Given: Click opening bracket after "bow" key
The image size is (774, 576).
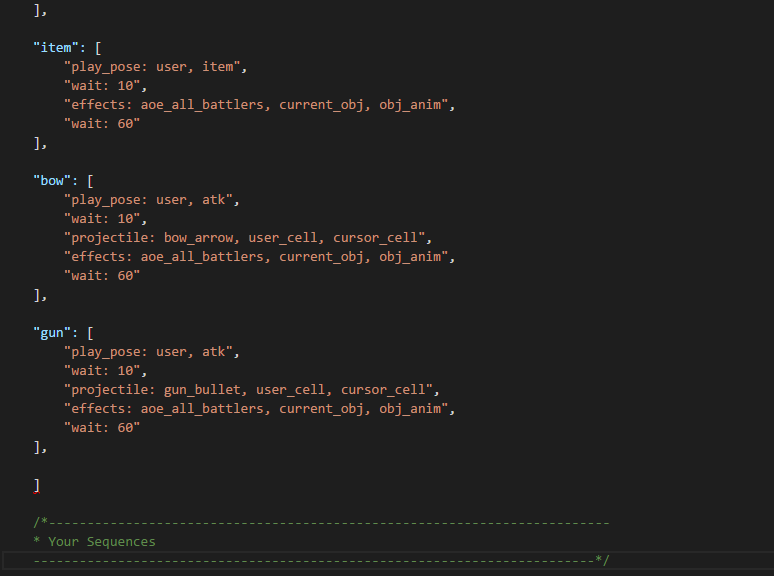Looking at the screenshot, I should (90, 181).
